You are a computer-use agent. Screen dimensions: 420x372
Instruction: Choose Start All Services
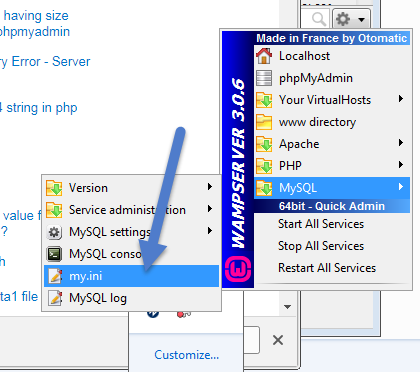tap(332, 224)
